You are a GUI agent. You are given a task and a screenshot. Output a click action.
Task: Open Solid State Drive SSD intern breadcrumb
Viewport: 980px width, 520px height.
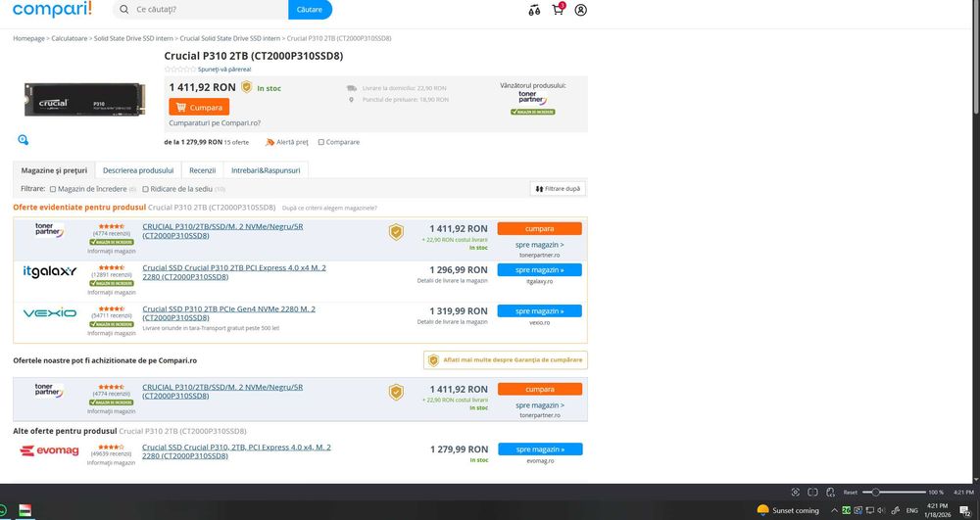133,39
